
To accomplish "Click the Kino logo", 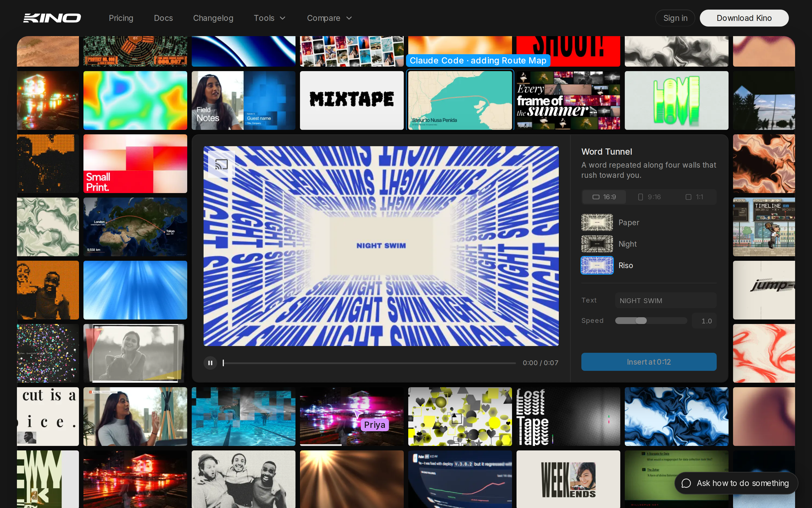I will [x=52, y=18].
